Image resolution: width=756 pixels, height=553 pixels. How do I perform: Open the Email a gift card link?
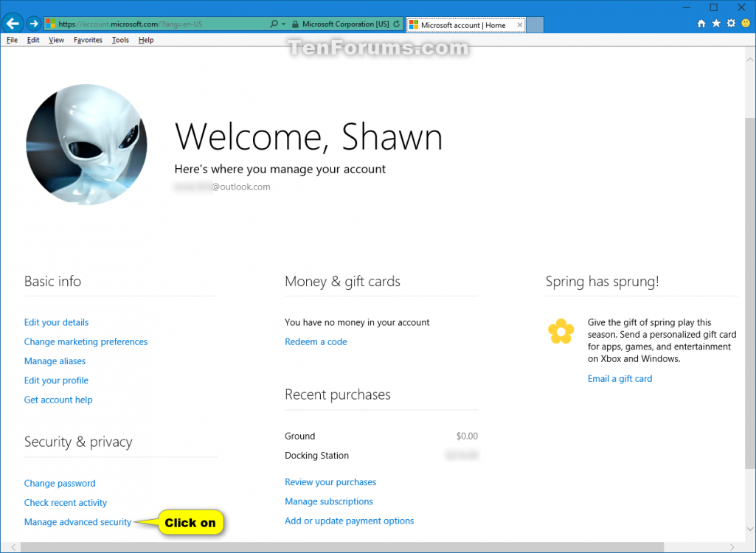620,379
